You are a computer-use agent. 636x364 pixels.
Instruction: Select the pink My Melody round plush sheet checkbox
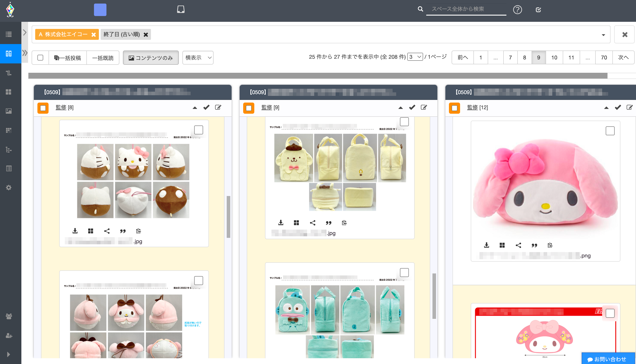199,281
